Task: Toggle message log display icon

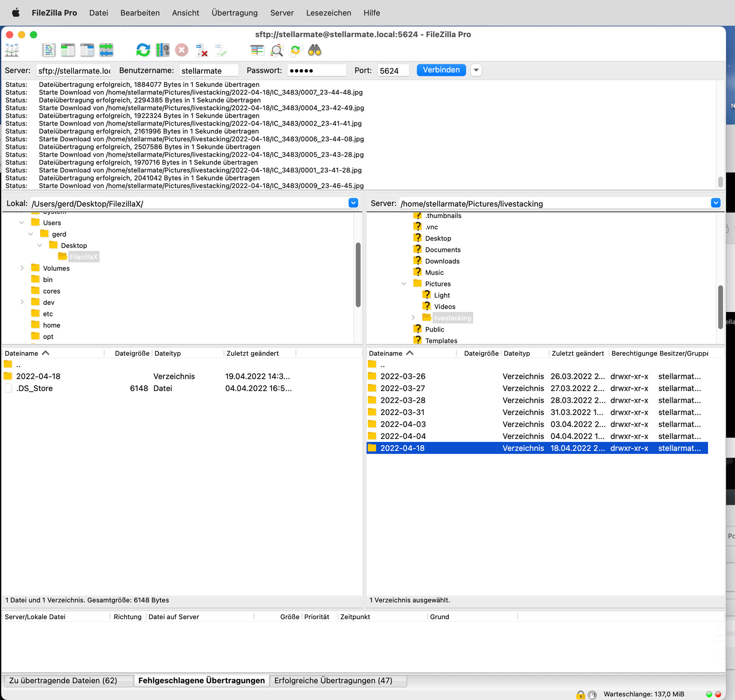Action: 49,50
